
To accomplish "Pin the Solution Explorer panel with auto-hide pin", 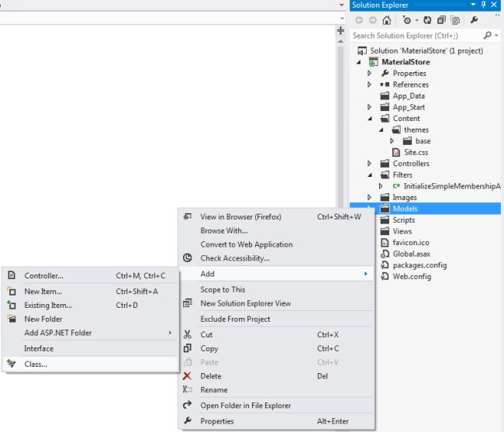I will coord(483,5).
